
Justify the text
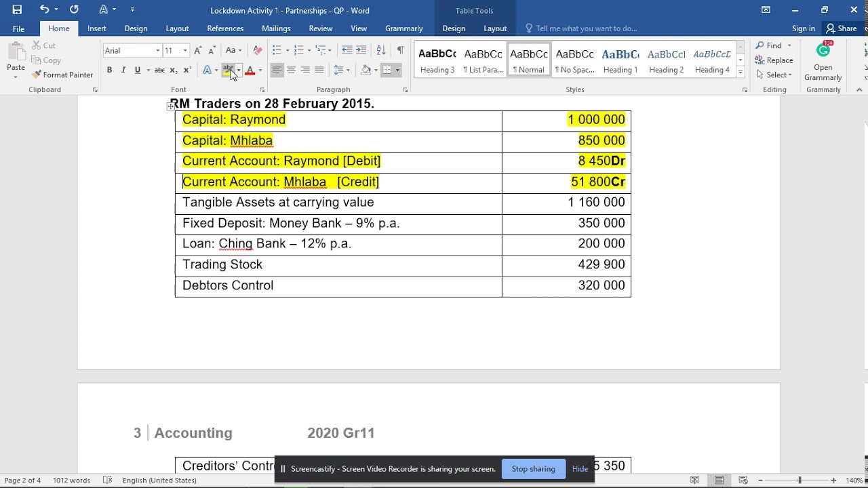[319, 70]
